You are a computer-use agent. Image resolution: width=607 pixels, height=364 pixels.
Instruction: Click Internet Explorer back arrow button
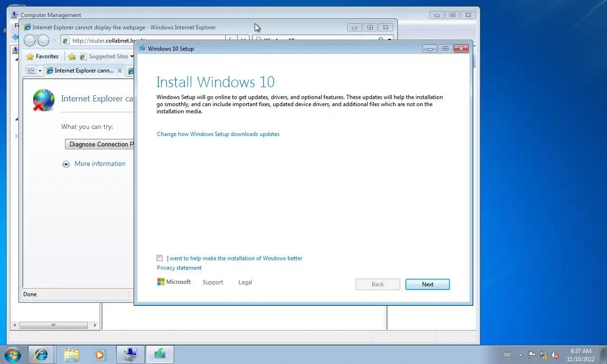click(29, 41)
